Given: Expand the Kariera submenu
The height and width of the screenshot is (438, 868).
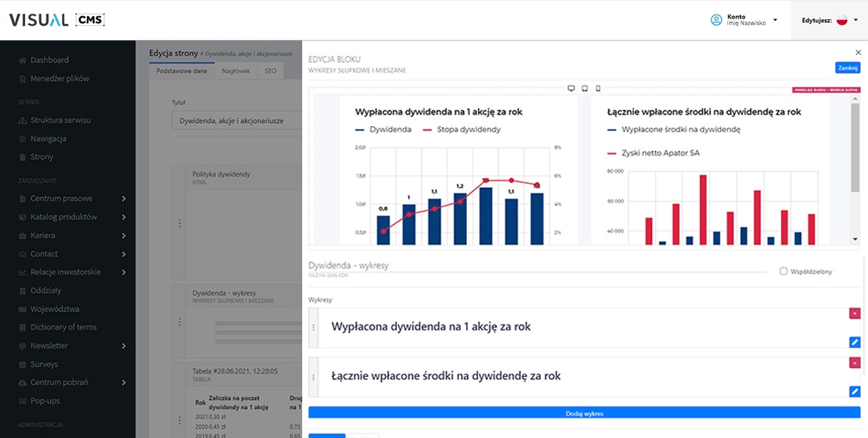Looking at the screenshot, I should (124, 235).
